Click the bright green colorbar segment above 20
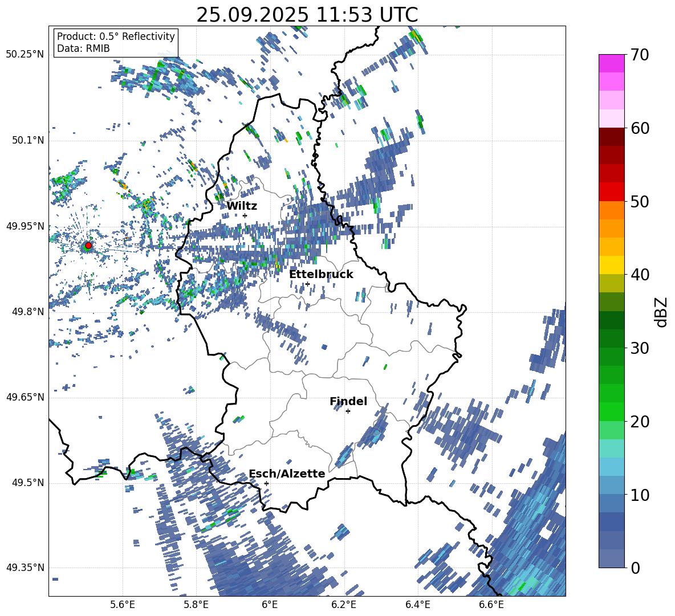The width and height of the screenshot is (675, 616). (611, 411)
